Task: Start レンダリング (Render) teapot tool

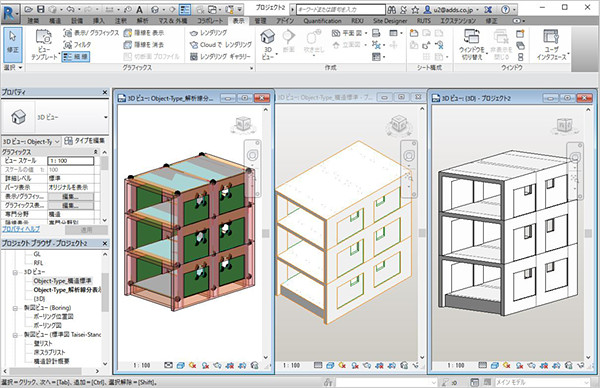Action: (x=209, y=33)
